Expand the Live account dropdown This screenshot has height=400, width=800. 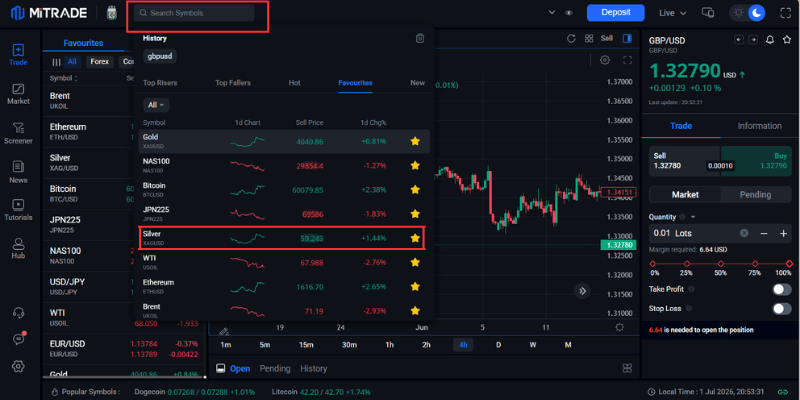[672, 13]
